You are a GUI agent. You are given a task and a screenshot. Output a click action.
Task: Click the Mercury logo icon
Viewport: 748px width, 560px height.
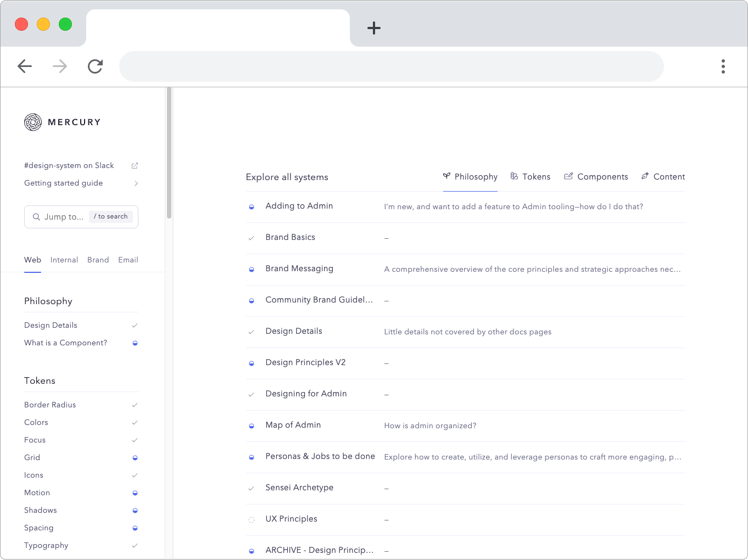(x=33, y=122)
